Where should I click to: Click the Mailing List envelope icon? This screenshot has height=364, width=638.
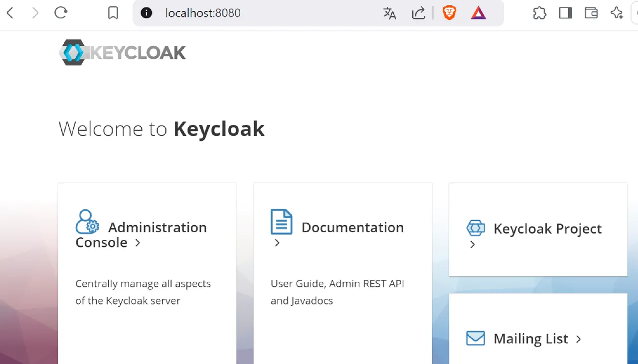[x=476, y=339]
